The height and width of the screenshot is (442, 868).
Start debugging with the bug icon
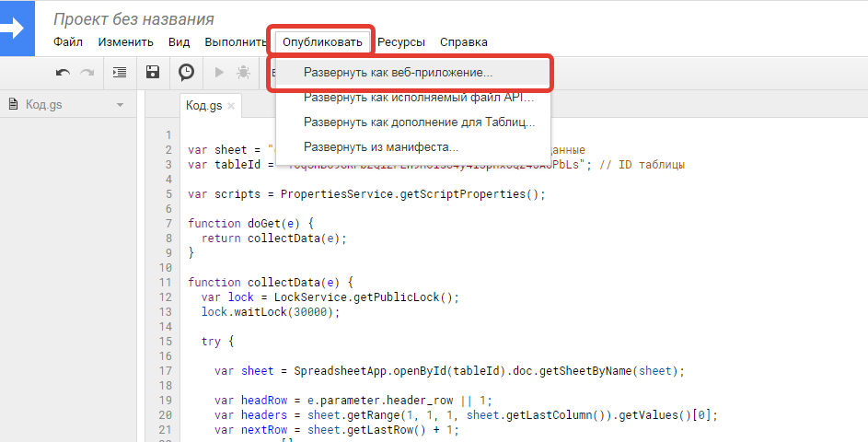(x=243, y=72)
